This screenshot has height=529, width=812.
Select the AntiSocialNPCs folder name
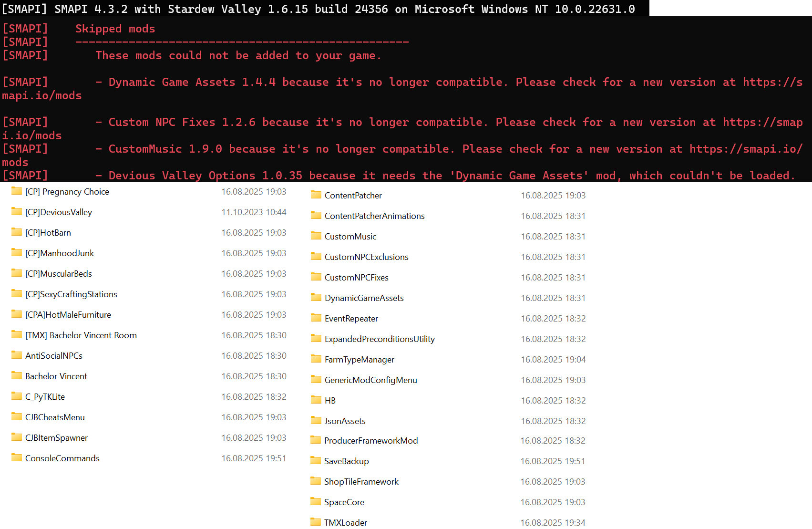coord(54,356)
